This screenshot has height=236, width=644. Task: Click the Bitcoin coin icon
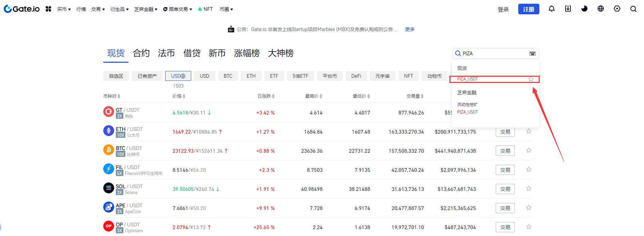(108, 150)
